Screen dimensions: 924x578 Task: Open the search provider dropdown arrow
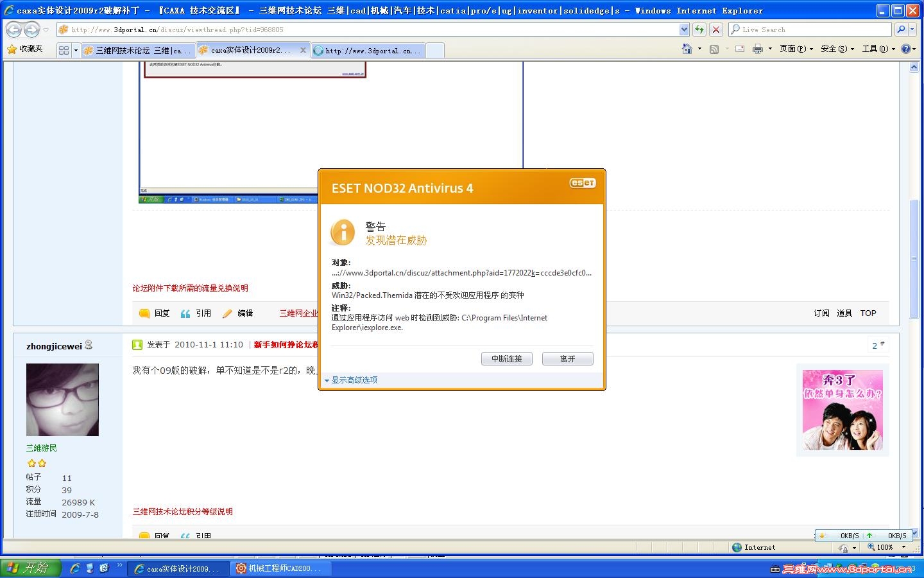click(x=912, y=30)
